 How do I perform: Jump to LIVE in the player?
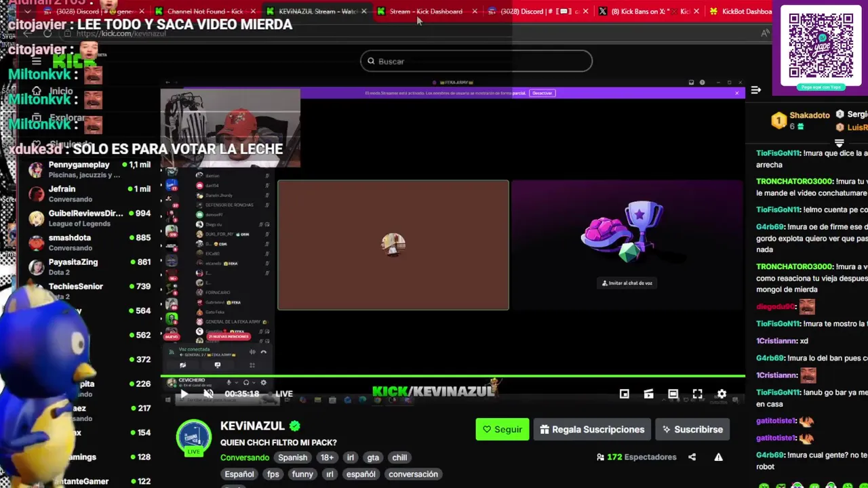click(284, 394)
